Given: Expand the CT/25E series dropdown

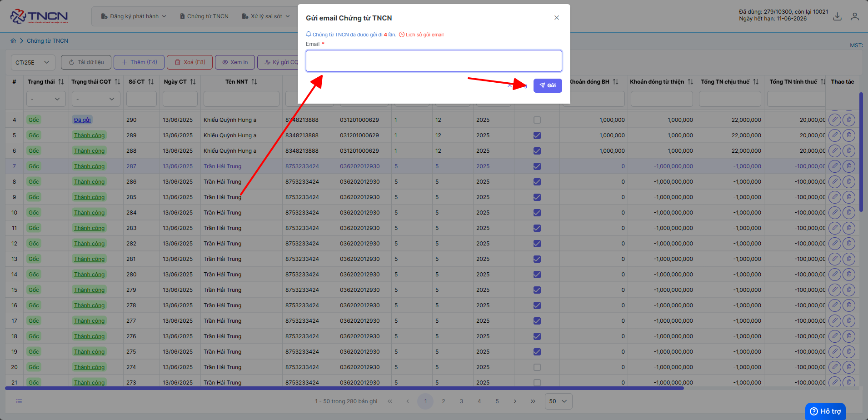Looking at the screenshot, I should (x=33, y=62).
